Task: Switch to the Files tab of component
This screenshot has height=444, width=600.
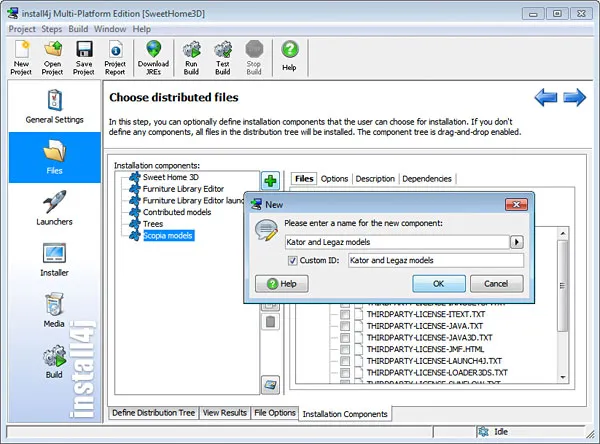Action: click(304, 179)
